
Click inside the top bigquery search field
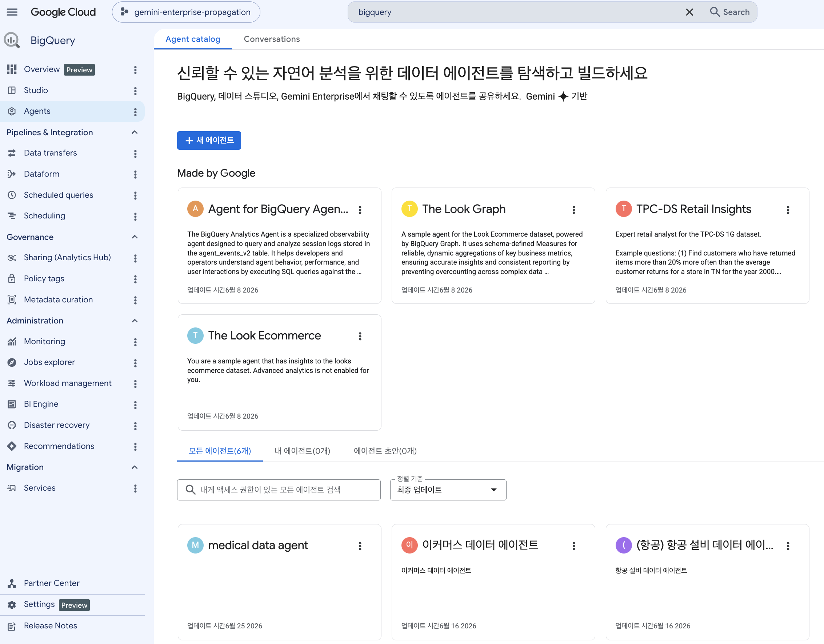coord(517,12)
